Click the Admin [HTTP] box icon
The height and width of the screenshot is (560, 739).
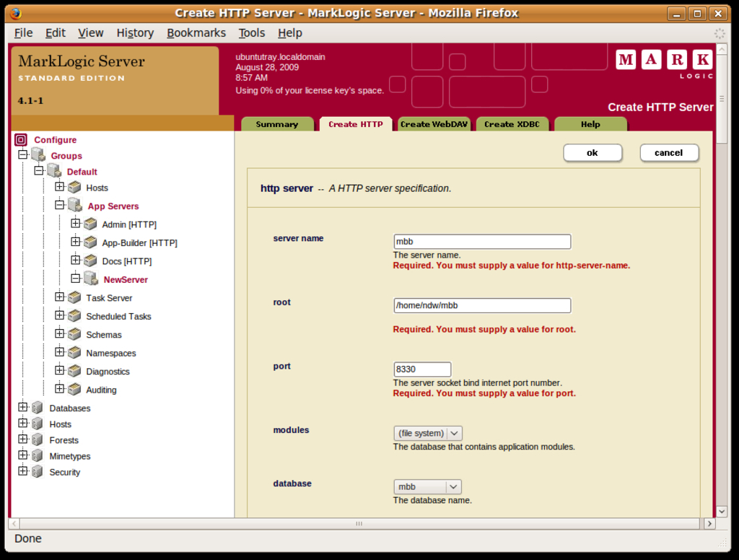click(x=90, y=224)
